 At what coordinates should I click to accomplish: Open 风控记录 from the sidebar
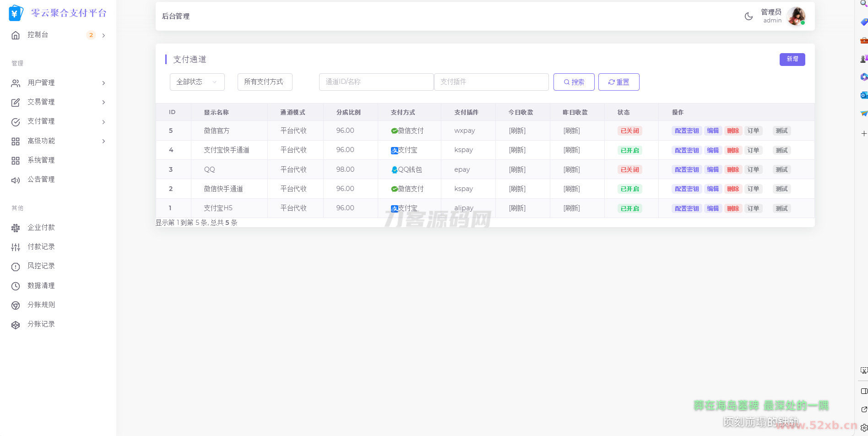click(41, 266)
